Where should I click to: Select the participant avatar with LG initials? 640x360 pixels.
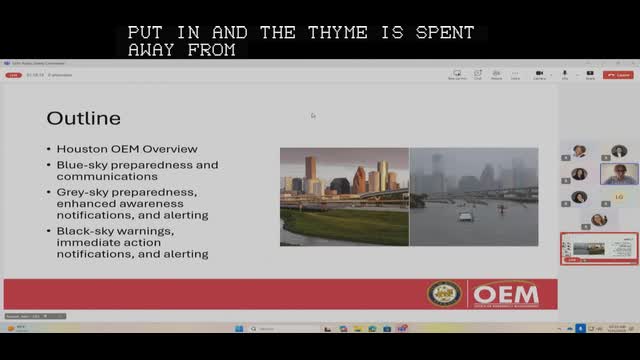[x=619, y=197]
